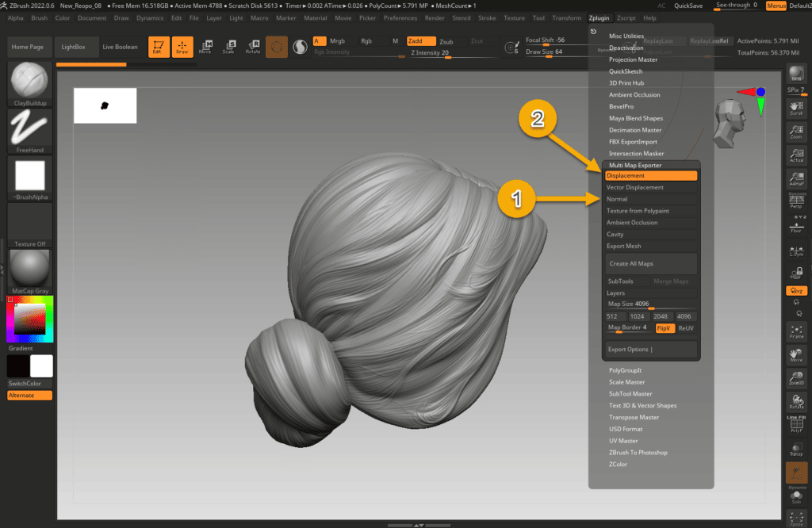The image size is (812, 528).
Task: Toggle Transp transparency mode
Action: click(x=796, y=448)
